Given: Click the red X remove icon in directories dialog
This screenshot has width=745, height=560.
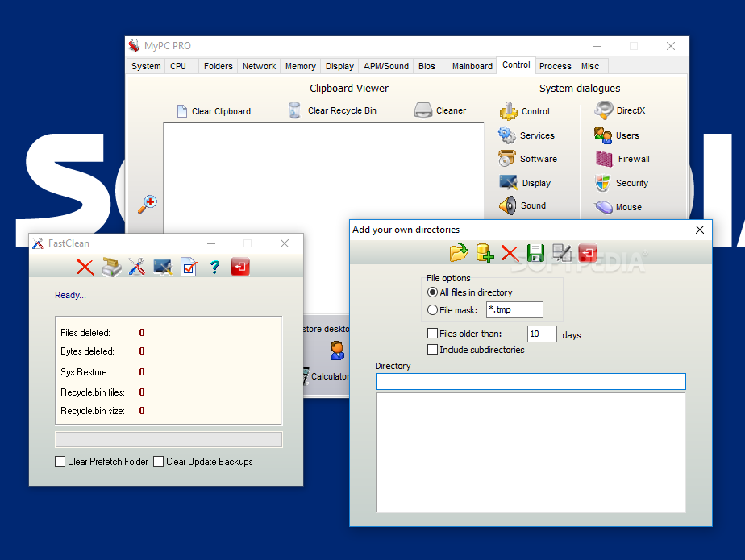Looking at the screenshot, I should pyautogui.click(x=510, y=253).
